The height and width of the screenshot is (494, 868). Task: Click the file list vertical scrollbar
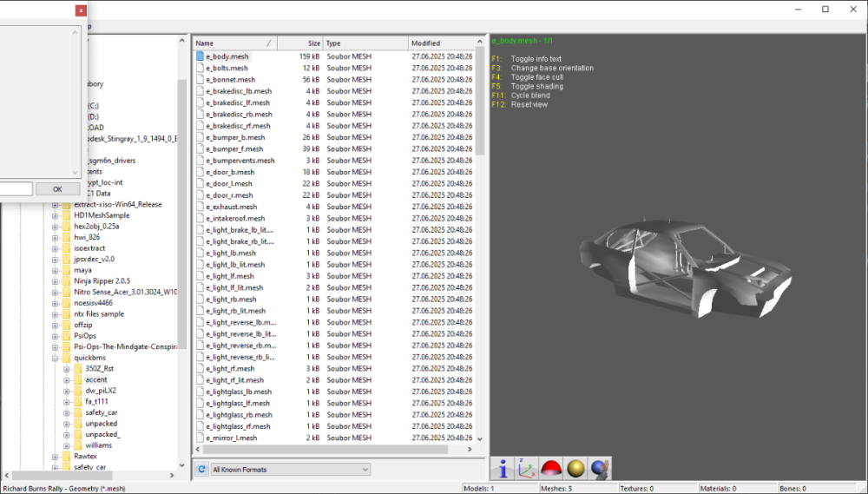coord(480,260)
